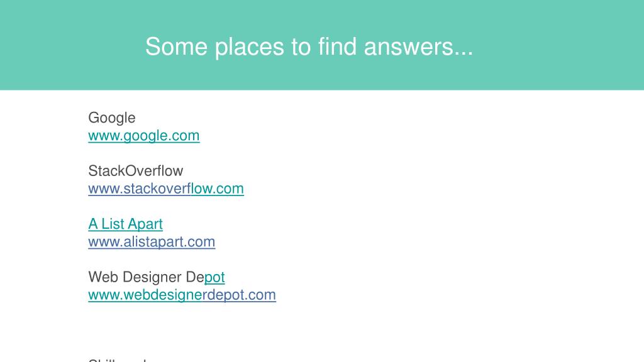Click the empty white area right of the links
Image resolution: width=644 pixels, height=362 pixels.
pos(452,206)
